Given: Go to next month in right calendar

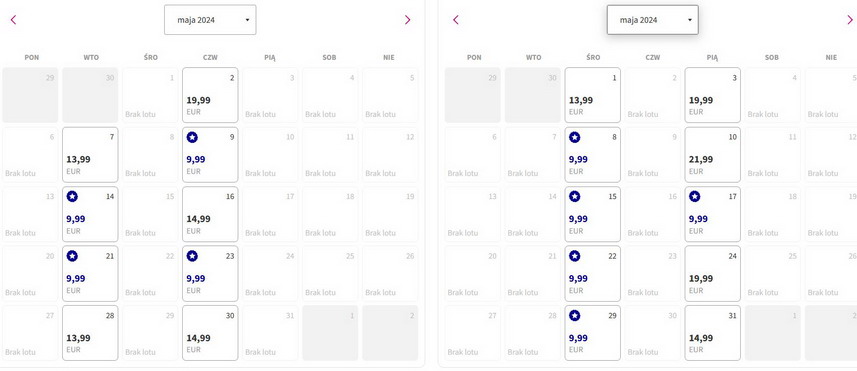Looking at the screenshot, I should pyautogui.click(x=850, y=20).
